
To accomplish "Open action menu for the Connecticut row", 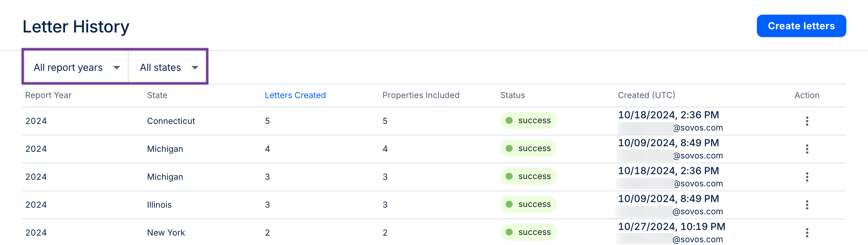I will coord(807,121).
